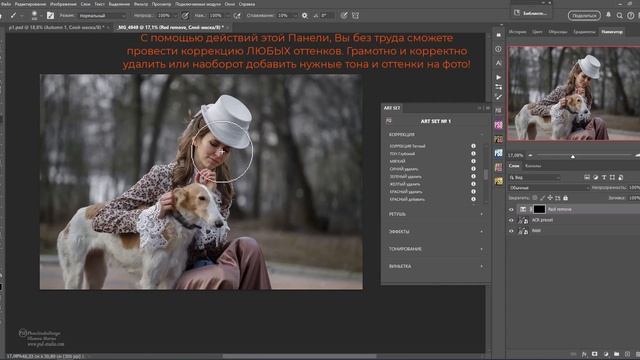Toggle visibility of the bottom layer
The image size is (640, 360).
click(x=511, y=231)
